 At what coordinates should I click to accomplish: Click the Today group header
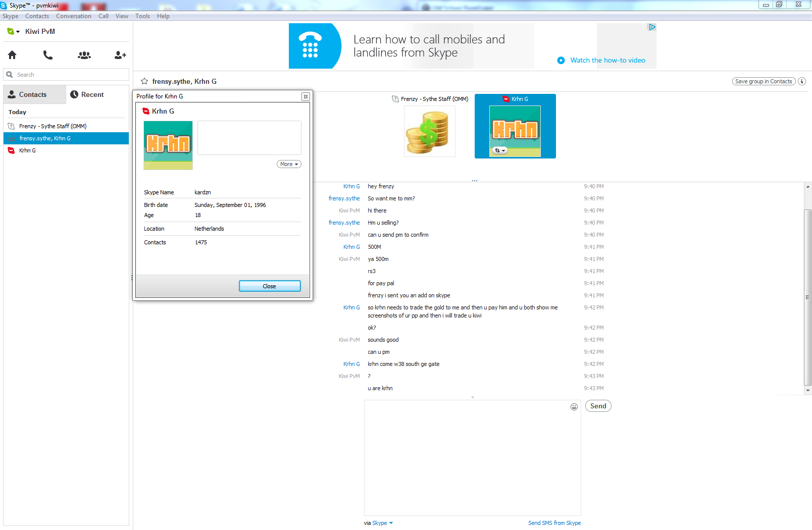click(x=17, y=112)
